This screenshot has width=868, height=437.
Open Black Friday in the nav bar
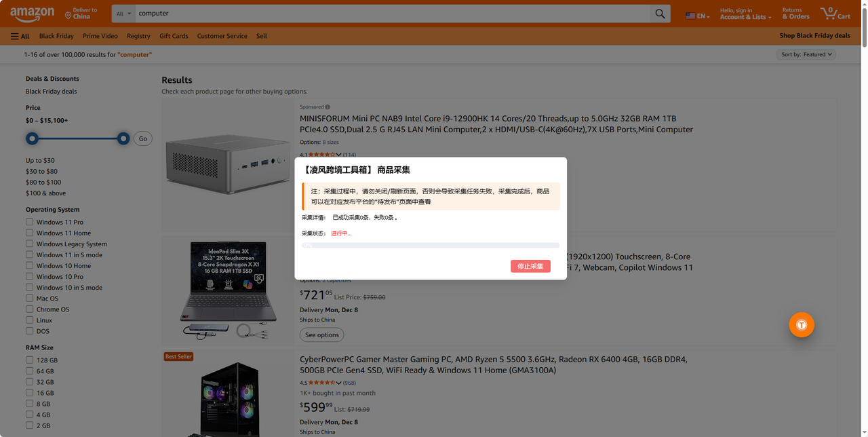pos(56,36)
